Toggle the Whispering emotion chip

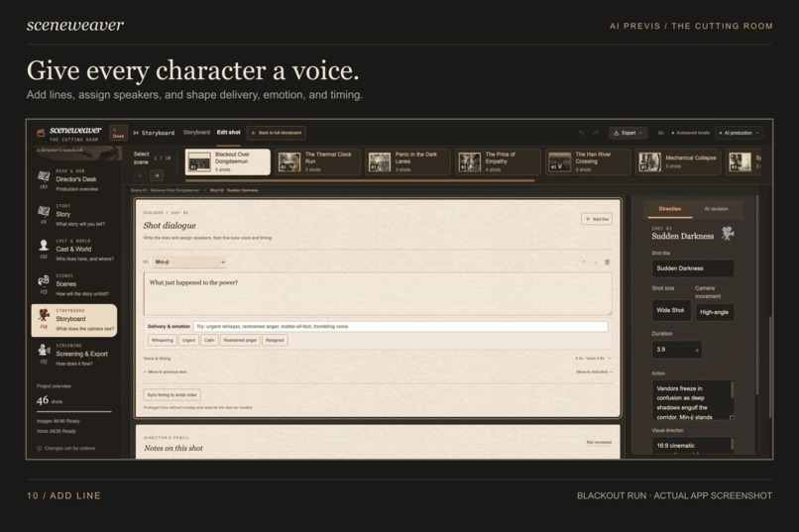point(162,340)
